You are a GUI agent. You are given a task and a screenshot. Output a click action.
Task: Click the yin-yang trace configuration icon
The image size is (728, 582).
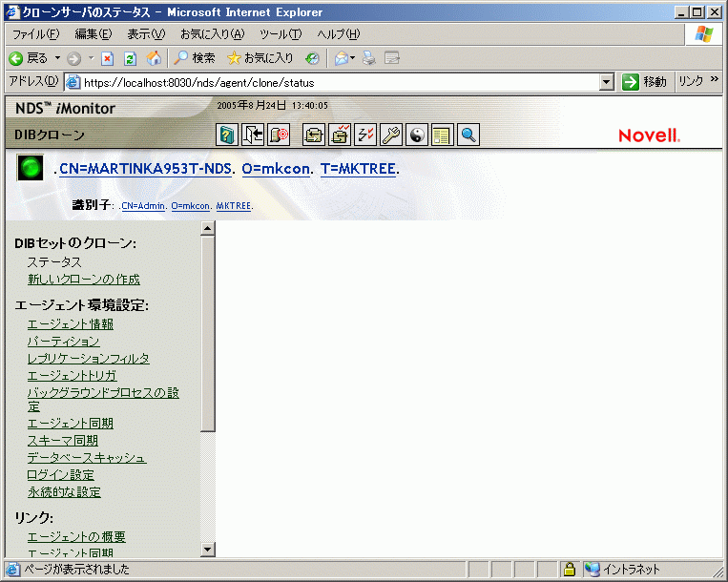(x=417, y=135)
